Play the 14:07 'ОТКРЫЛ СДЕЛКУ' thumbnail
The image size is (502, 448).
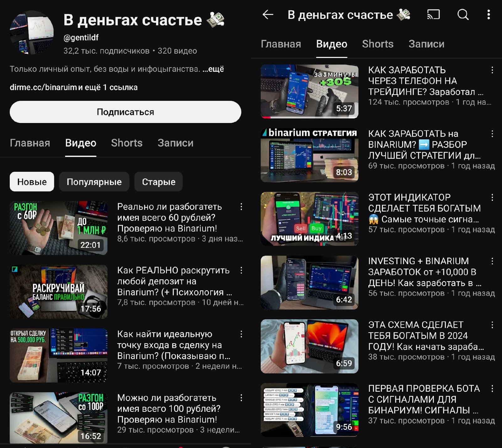tap(59, 355)
